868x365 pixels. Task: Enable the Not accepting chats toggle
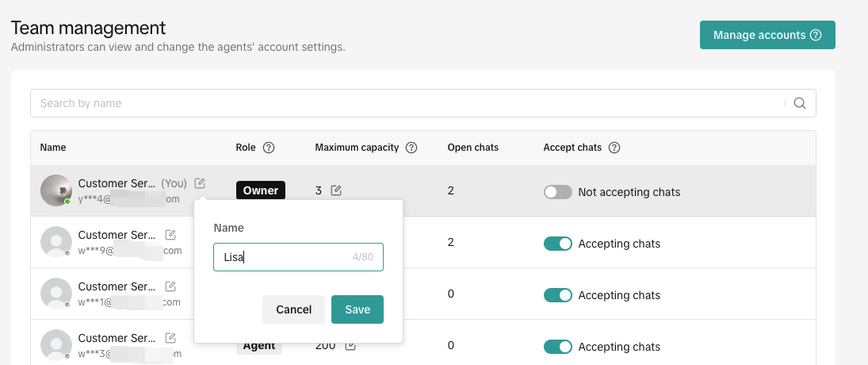pyautogui.click(x=557, y=192)
